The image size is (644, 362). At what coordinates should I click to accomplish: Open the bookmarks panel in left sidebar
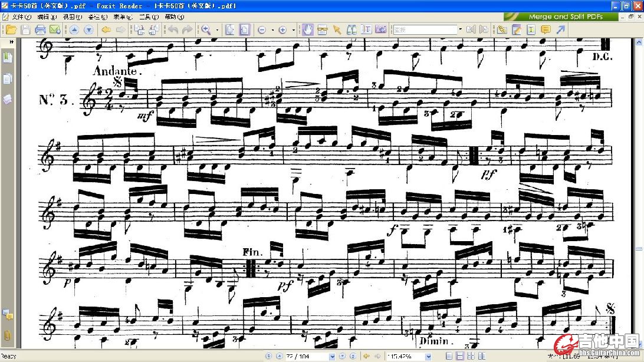8,57
